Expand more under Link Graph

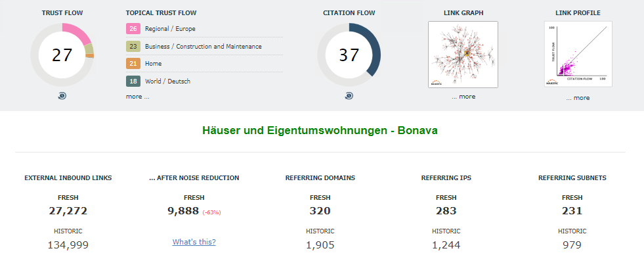click(463, 97)
